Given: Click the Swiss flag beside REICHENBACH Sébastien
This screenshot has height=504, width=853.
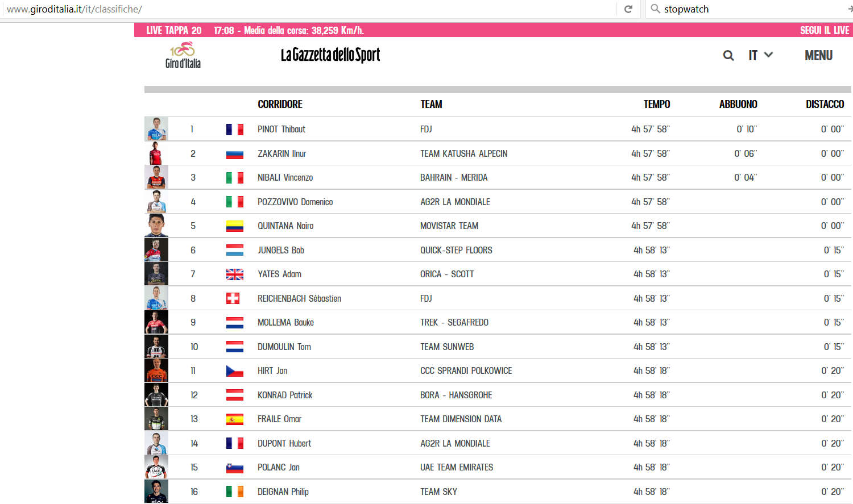Looking at the screenshot, I should coord(233,298).
